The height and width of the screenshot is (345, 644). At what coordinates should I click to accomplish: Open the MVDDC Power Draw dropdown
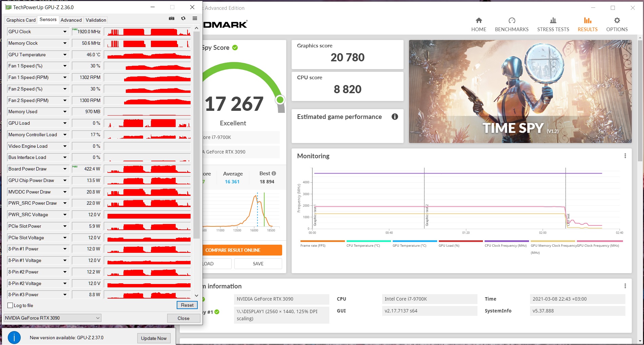pyautogui.click(x=65, y=192)
